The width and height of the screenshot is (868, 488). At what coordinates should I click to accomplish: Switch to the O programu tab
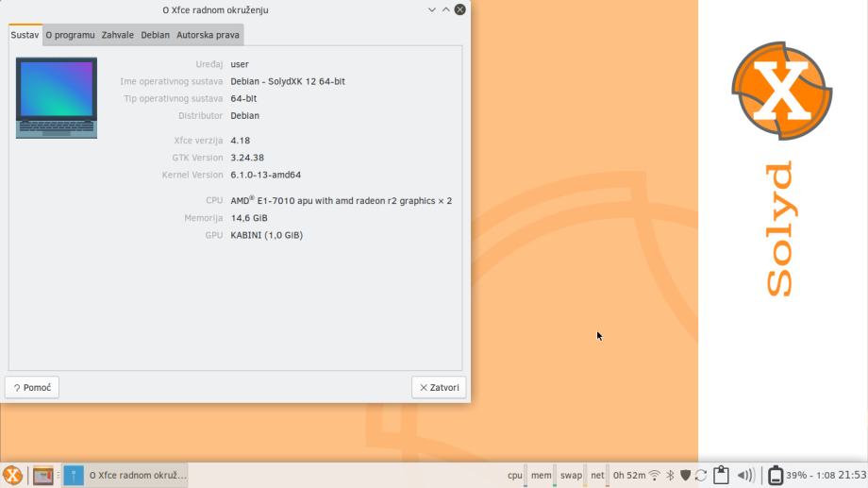click(70, 35)
